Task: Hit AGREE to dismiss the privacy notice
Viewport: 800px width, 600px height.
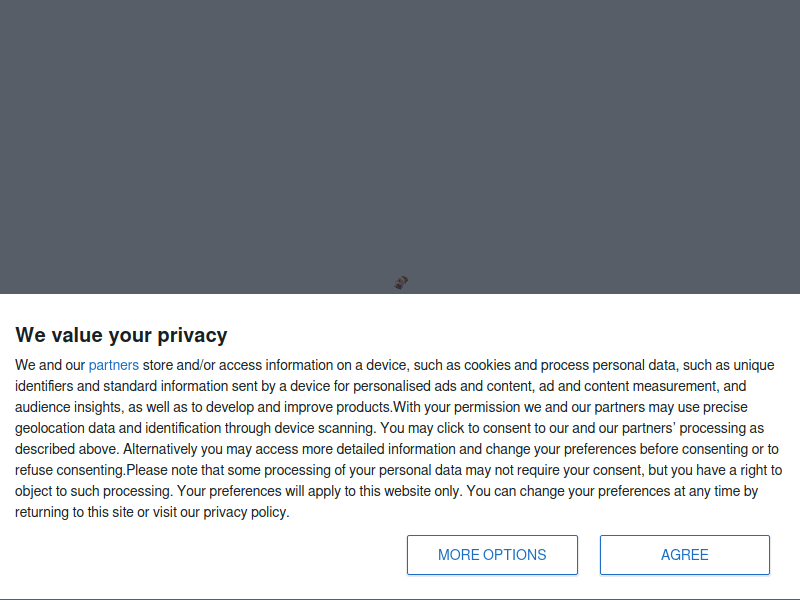Action: [684, 555]
